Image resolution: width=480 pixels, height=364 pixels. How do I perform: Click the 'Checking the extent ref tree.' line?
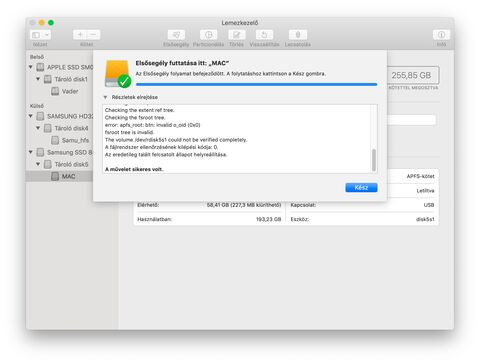(x=139, y=110)
